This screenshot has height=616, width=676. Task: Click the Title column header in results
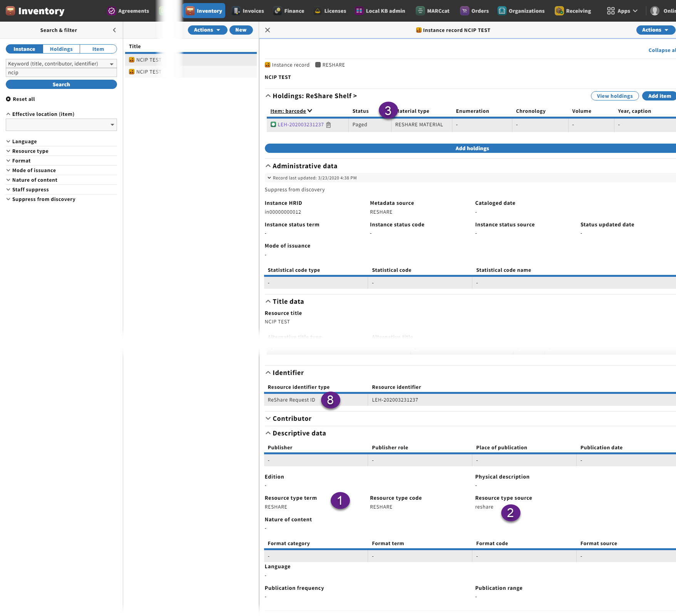[135, 46]
